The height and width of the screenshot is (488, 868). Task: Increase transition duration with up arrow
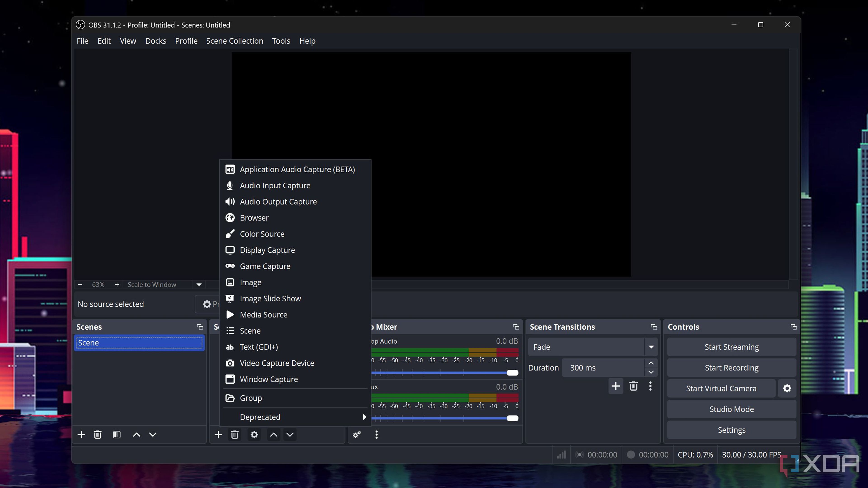651,363
